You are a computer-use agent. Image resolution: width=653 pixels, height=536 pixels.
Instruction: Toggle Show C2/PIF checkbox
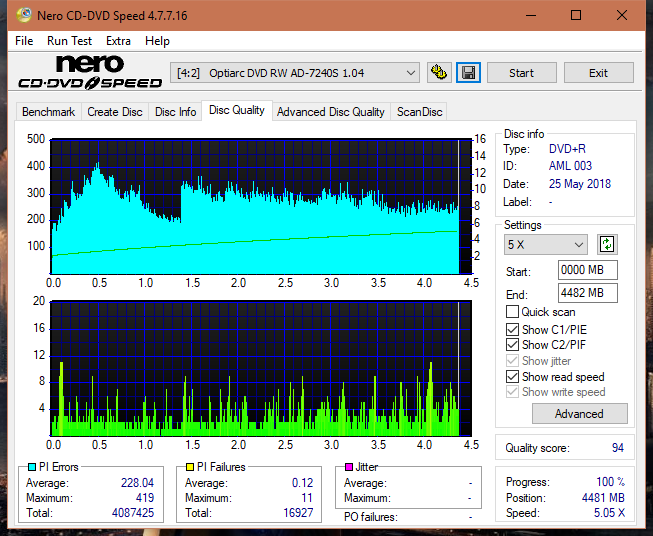tap(512, 344)
